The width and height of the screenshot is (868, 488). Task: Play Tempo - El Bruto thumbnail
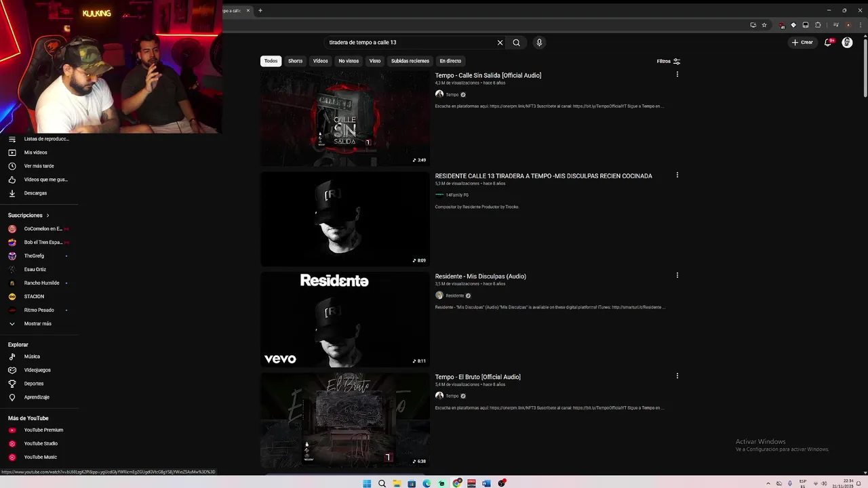[x=345, y=420]
